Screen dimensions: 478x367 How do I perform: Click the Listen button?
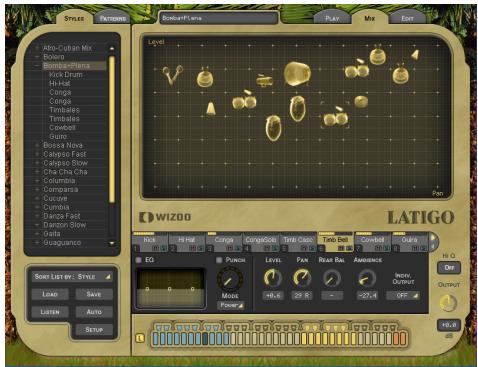50,312
